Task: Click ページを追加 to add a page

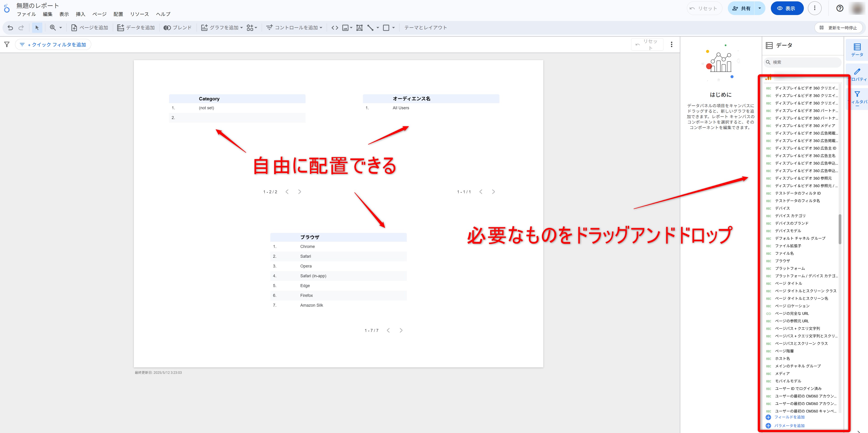Action: click(90, 28)
